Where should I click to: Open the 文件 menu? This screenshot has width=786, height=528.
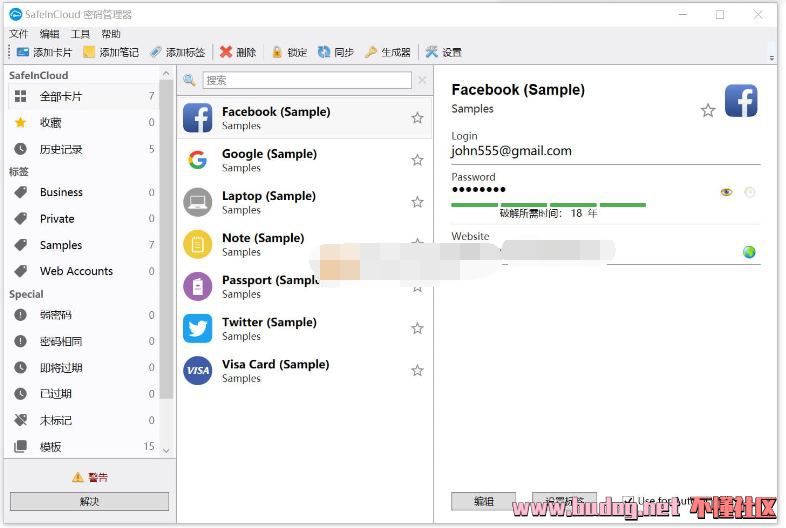click(19, 34)
